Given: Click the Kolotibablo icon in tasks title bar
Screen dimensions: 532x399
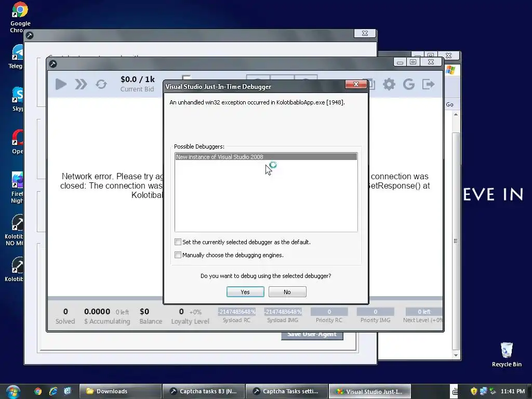Looking at the screenshot, I should pyautogui.click(x=53, y=64).
